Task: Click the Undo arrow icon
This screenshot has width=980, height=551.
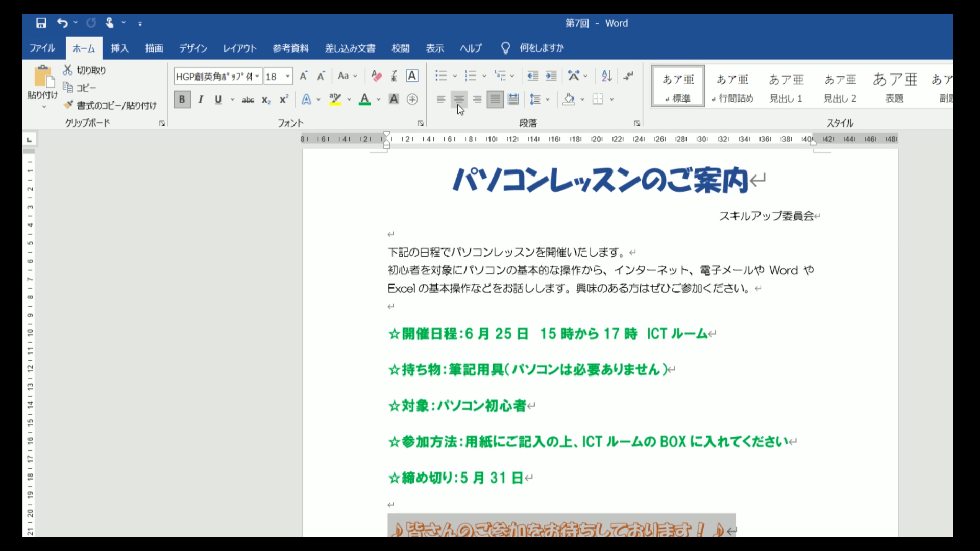Action: 62,23
